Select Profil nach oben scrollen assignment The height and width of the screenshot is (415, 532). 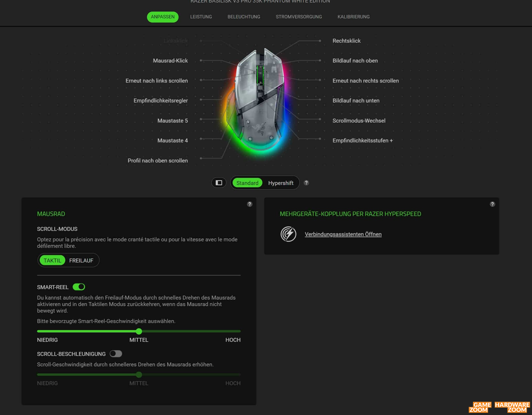click(x=158, y=160)
